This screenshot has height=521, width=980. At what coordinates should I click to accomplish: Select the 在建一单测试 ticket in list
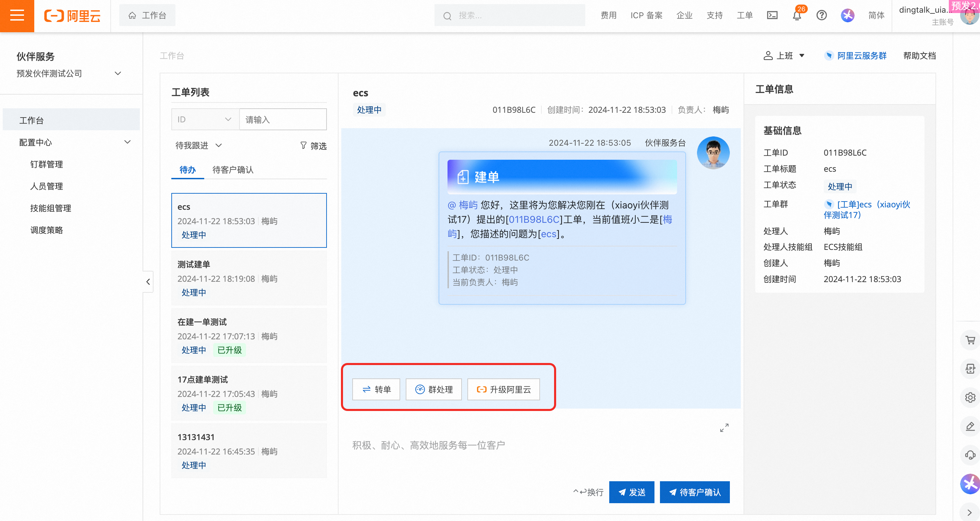click(x=249, y=336)
